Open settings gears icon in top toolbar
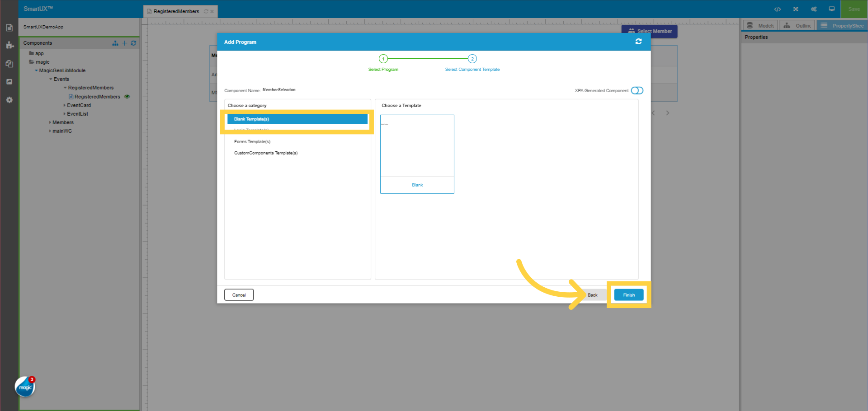The height and width of the screenshot is (411, 868). tap(813, 9)
